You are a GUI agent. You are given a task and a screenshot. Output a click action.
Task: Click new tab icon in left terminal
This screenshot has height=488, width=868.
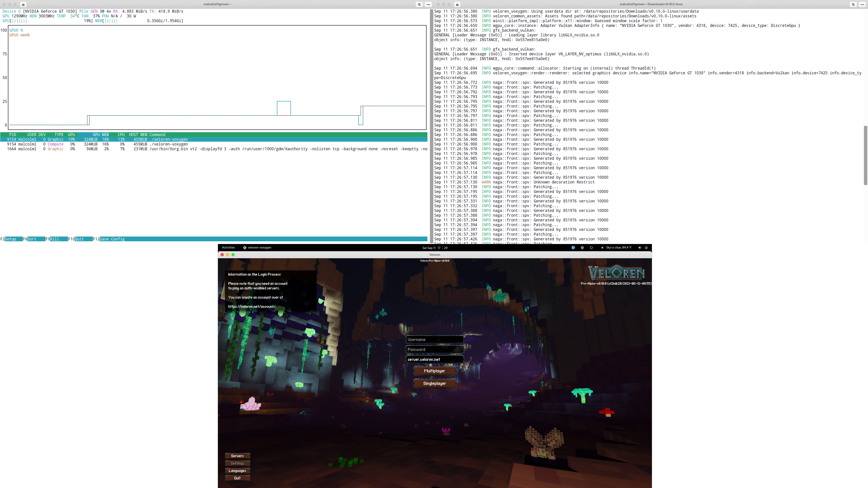pos(23,4)
